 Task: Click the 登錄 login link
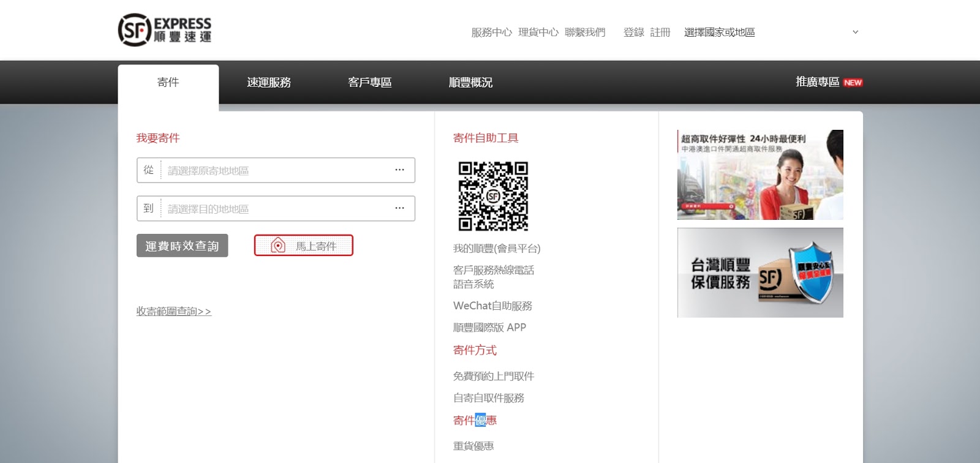pos(633,32)
